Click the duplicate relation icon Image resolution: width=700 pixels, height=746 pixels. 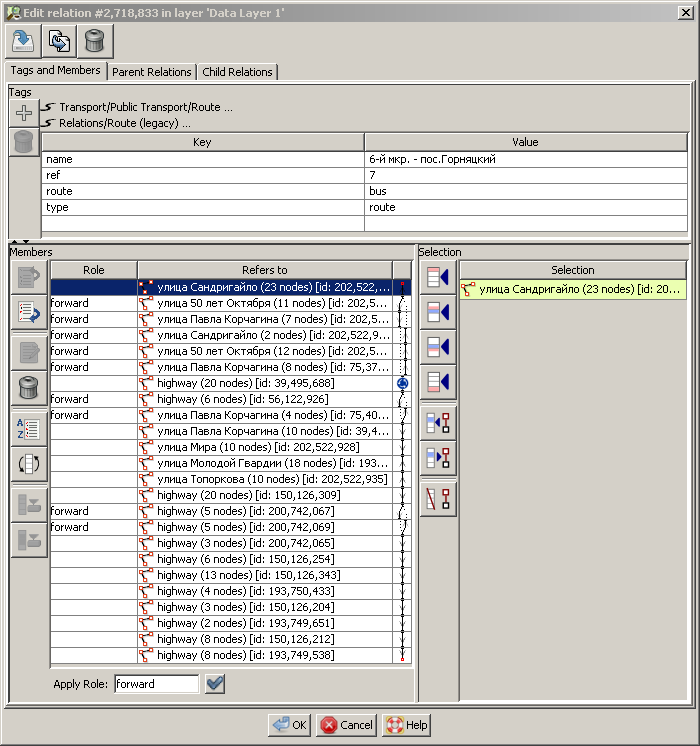tap(59, 41)
